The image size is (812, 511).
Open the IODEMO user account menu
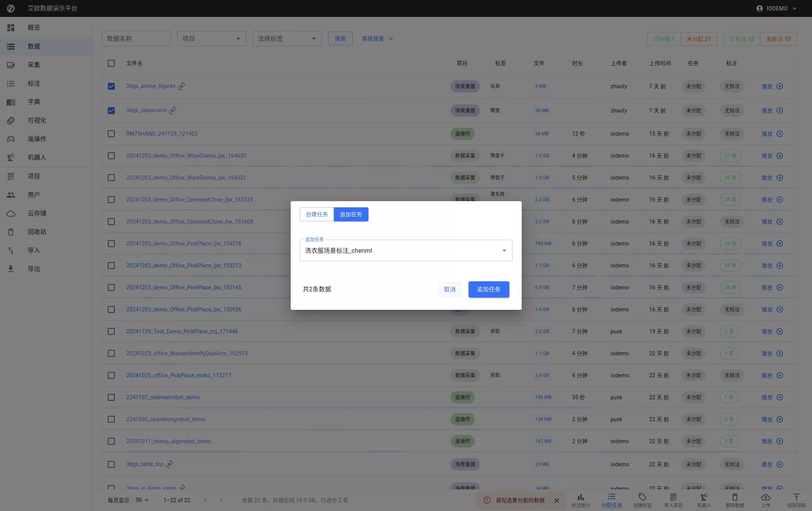coord(776,8)
